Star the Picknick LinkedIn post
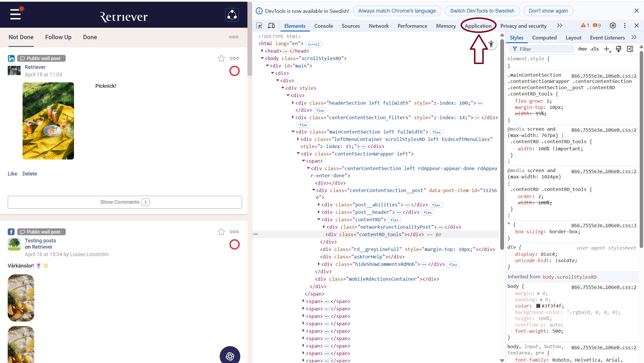This screenshot has height=363, width=644. (x=221, y=58)
